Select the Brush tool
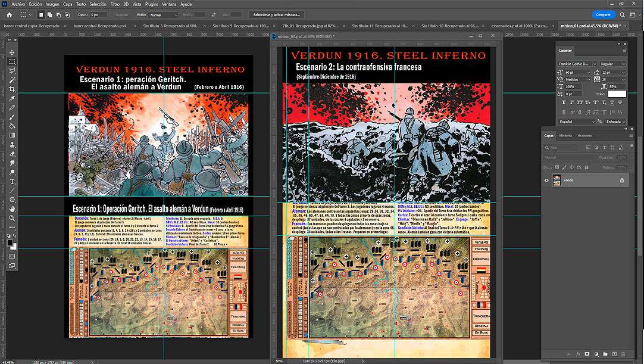This screenshot has width=644, height=364. point(12,117)
